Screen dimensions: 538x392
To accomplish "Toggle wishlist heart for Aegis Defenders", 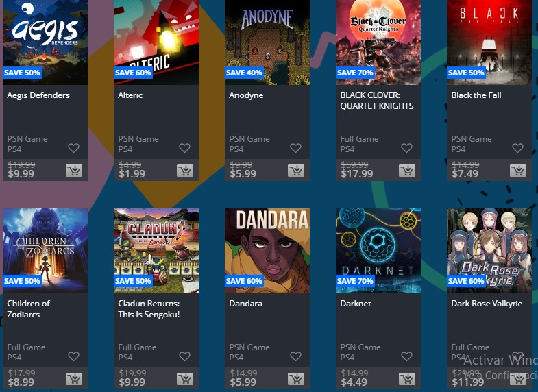I will click(x=74, y=148).
